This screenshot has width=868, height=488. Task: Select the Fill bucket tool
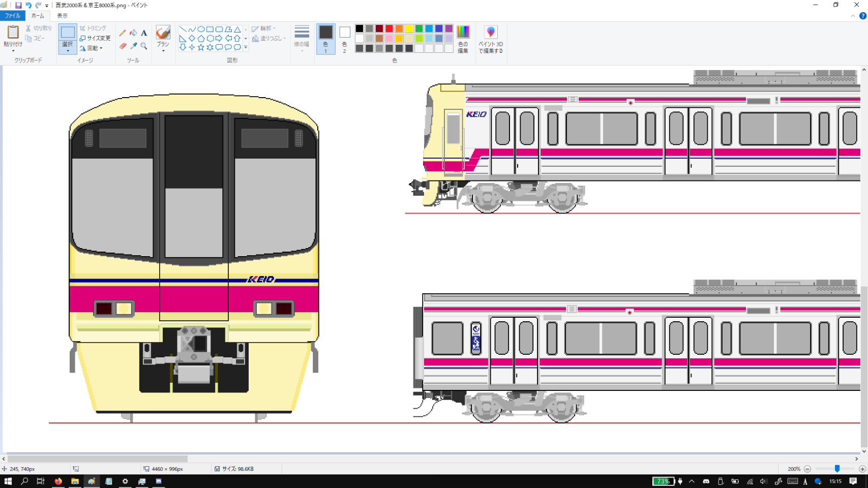133,33
